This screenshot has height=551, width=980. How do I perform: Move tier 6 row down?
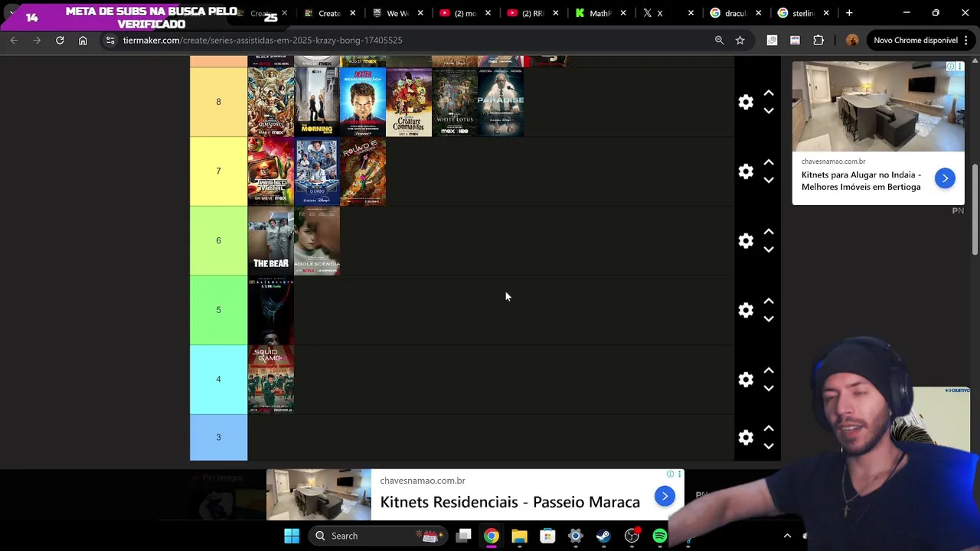(769, 249)
